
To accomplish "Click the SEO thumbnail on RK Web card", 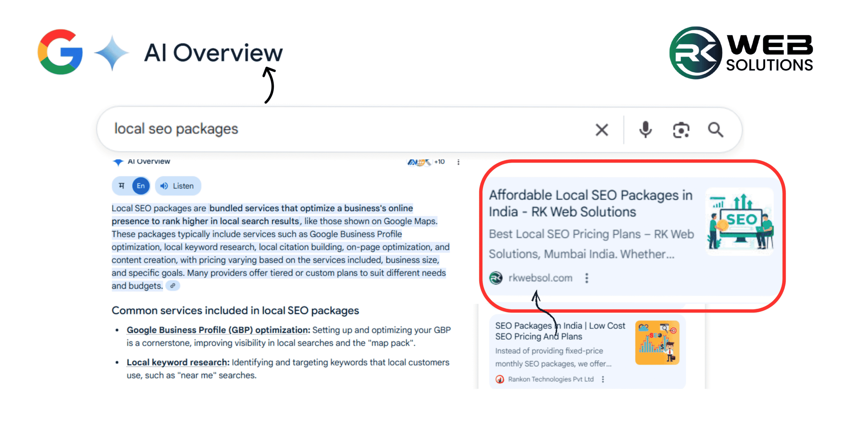I will tap(740, 221).
